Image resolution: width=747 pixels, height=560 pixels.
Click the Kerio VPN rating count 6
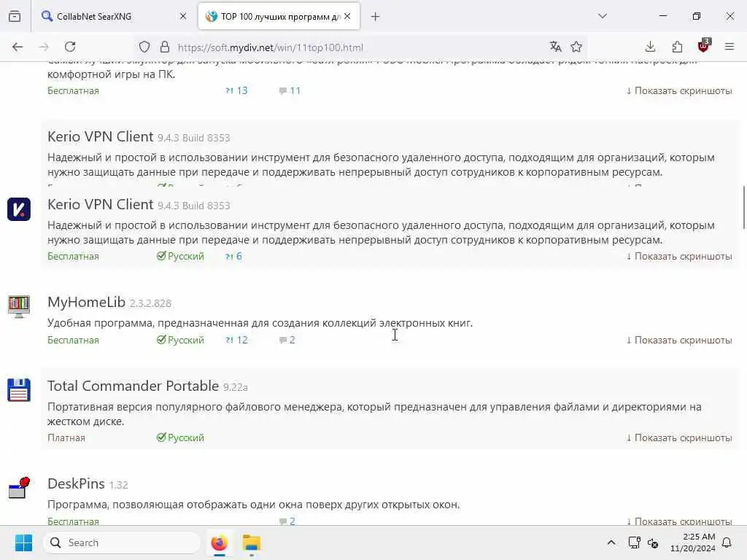(x=234, y=256)
